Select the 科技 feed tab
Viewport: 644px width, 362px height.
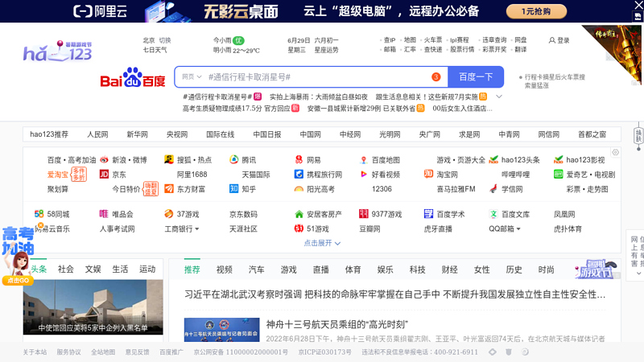[x=417, y=269]
